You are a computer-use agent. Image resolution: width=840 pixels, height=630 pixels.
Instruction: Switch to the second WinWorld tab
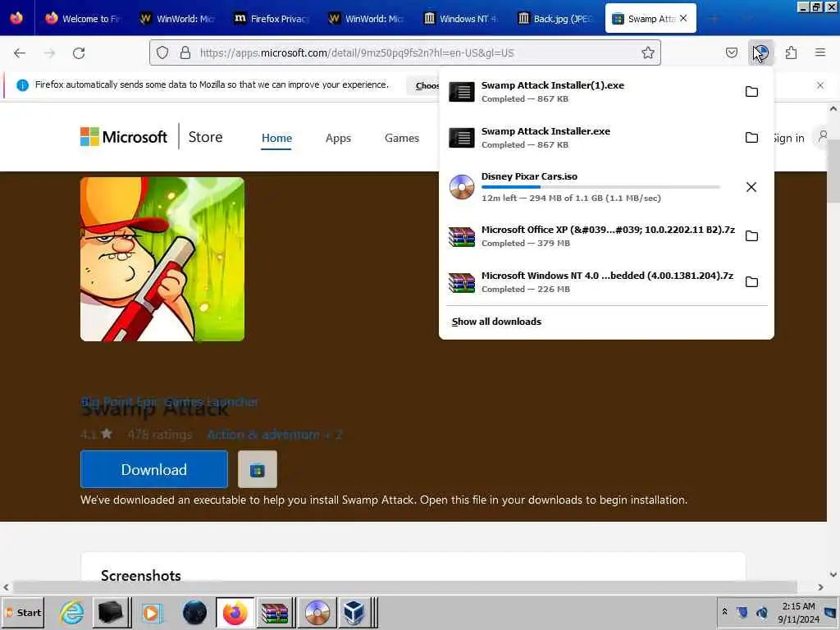pyautogui.click(x=366, y=19)
